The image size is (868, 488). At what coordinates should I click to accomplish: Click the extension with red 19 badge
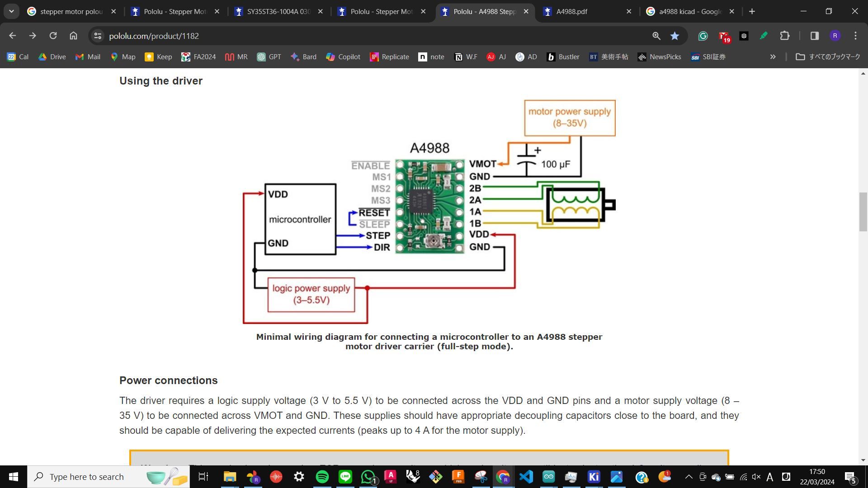coord(724,37)
